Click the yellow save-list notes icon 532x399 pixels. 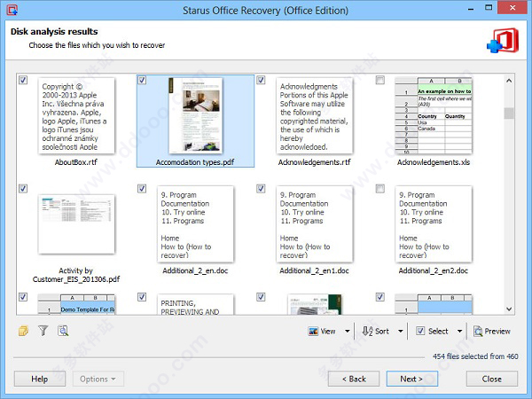pos(23,331)
